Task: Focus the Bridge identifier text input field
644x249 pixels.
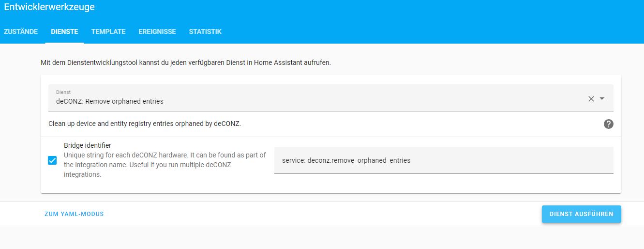Action: tap(443, 160)
